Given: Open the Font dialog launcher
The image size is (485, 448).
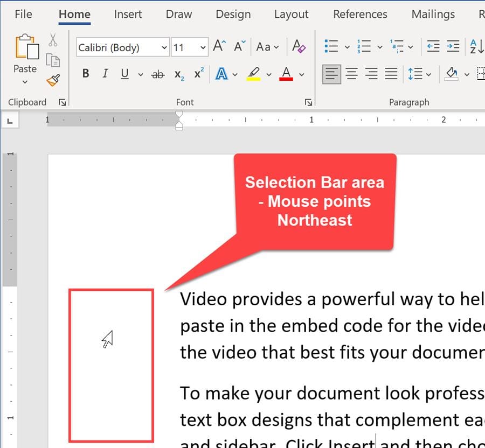Looking at the screenshot, I should [x=308, y=102].
